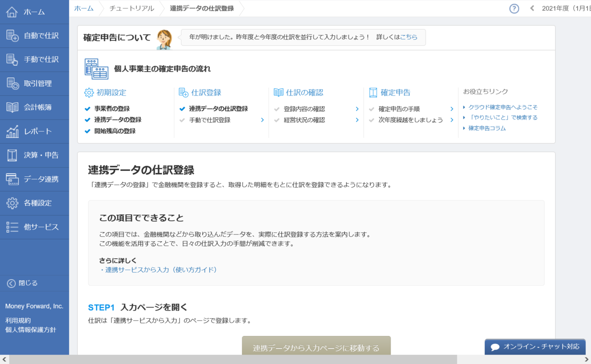This screenshot has width=591, height=364.
Task: Open 連携データの登録 step
Action: [118, 120]
